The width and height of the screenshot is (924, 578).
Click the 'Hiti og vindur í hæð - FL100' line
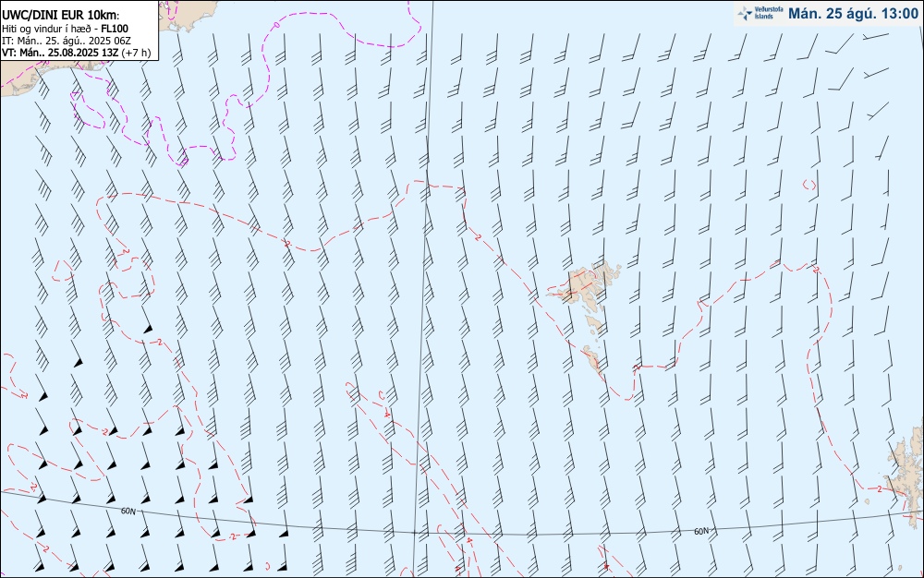point(65,29)
